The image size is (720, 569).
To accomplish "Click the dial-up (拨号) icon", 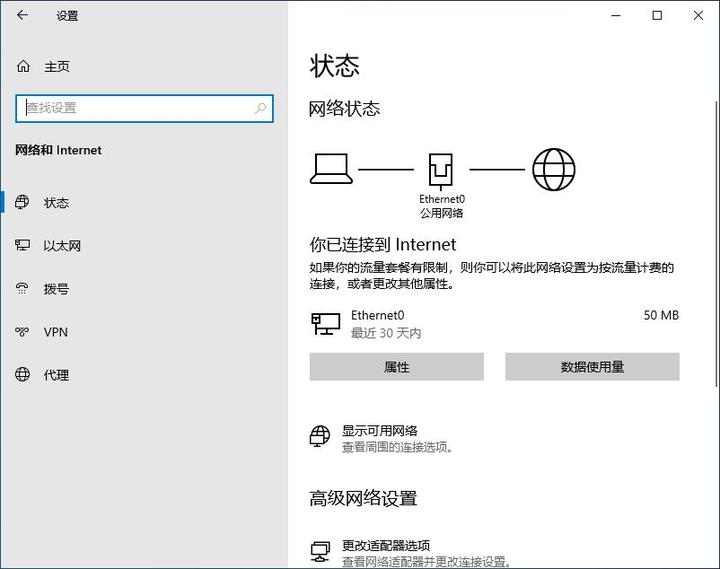I will pos(23,289).
